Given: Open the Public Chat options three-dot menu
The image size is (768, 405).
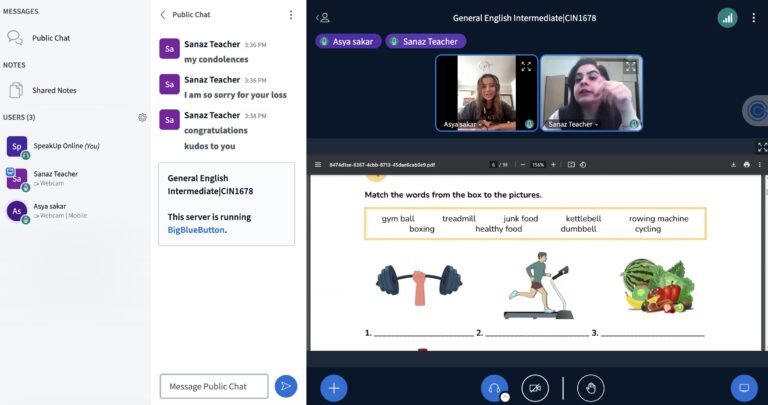Looking at the screenshot, I should 291,15.
